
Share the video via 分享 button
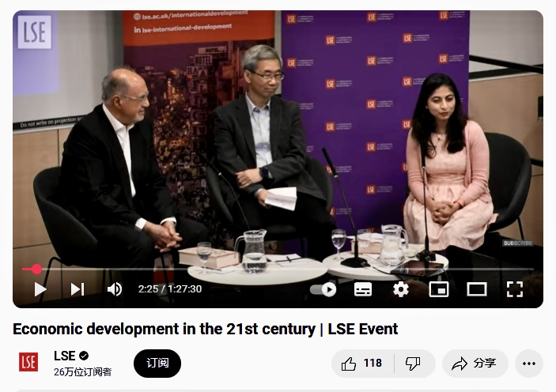475,364
